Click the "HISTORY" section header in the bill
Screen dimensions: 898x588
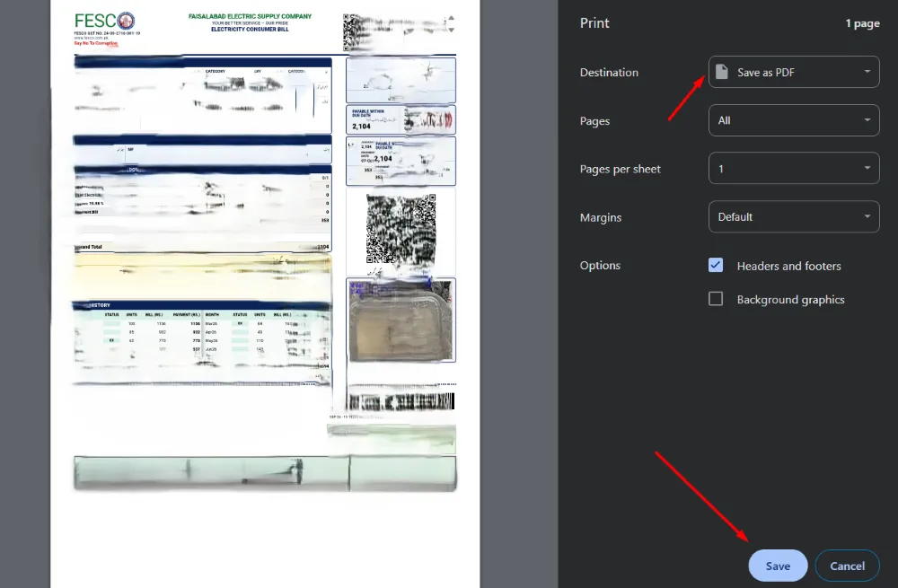pos(100,305)
